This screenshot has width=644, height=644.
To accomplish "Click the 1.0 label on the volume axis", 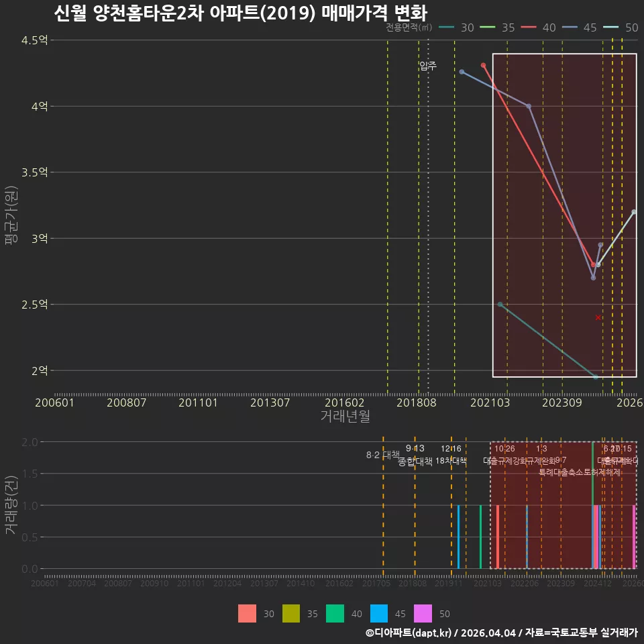I will (30, 506).
